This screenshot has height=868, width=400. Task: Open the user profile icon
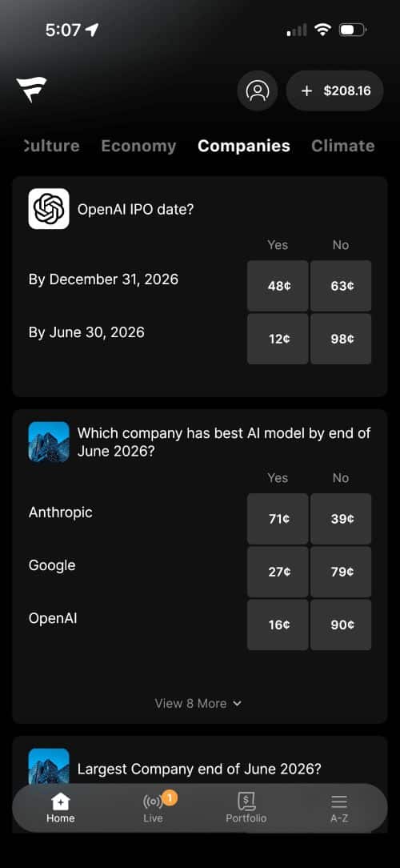tap(258, 90)
